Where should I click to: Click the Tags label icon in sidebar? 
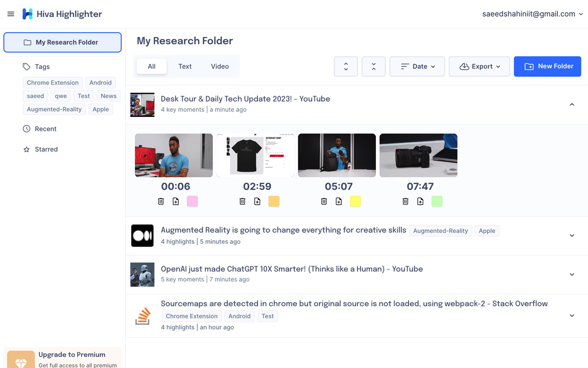(27, 67)
